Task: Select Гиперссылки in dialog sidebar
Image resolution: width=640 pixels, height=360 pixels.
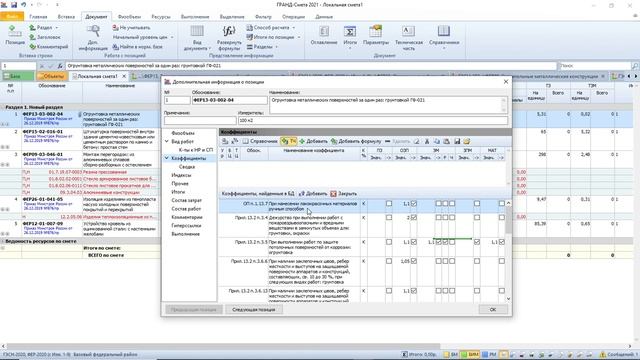Action: pyautogui.click(x=186, y=225)
